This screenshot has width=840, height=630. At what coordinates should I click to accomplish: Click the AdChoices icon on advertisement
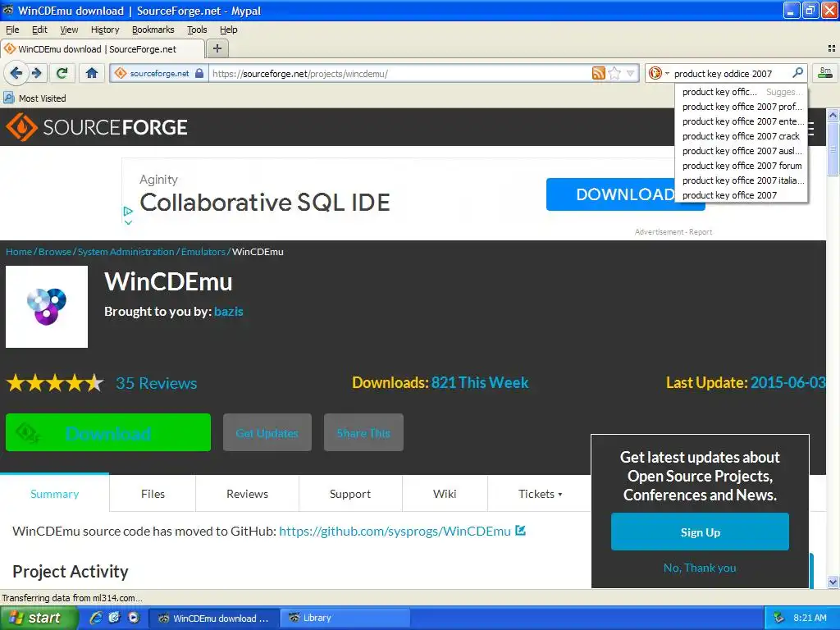(x=128, y=211)
